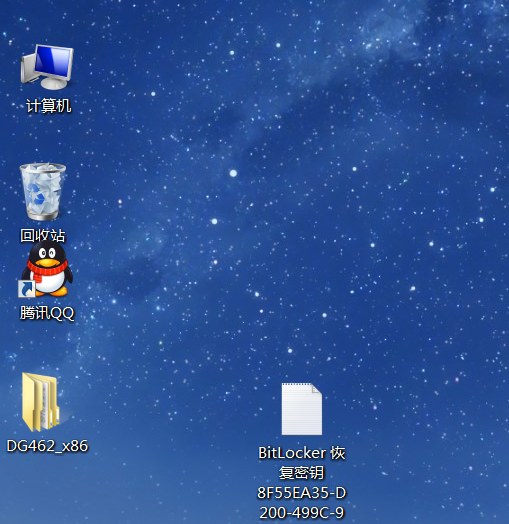Click the penguin's red scarf on QQ icon

pyautogui.click(x=47, y=267)
